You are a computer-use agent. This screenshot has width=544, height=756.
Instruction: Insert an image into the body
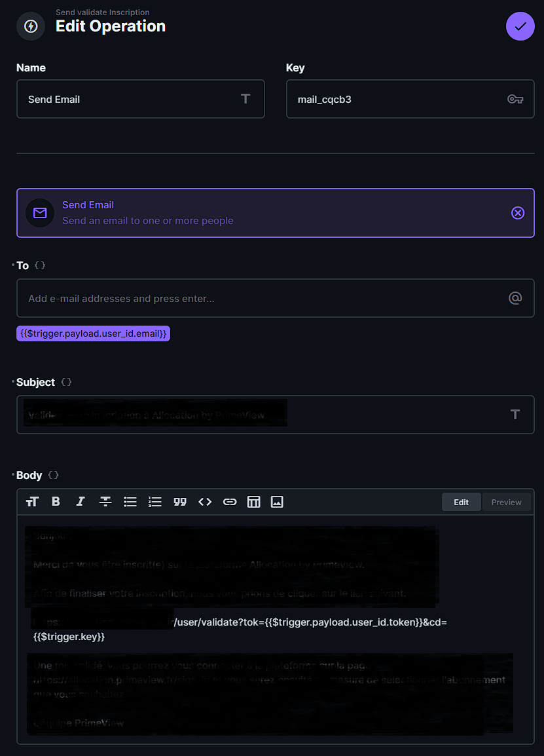[277, 502]
